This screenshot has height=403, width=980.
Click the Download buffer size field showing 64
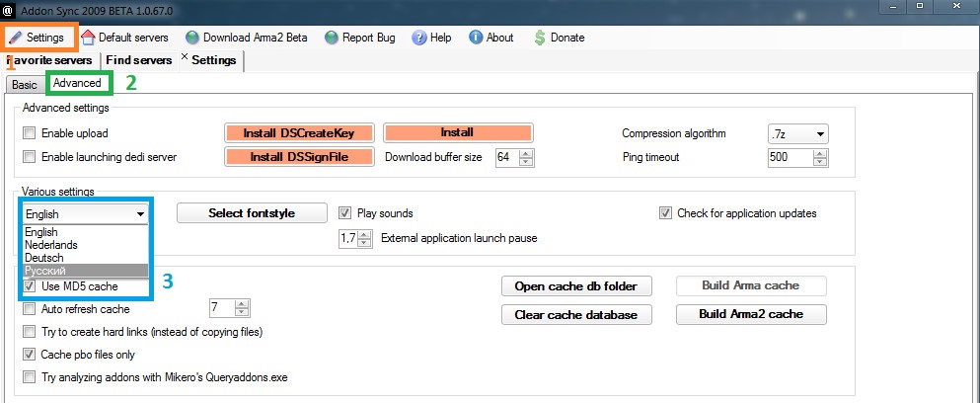point(507,158)
